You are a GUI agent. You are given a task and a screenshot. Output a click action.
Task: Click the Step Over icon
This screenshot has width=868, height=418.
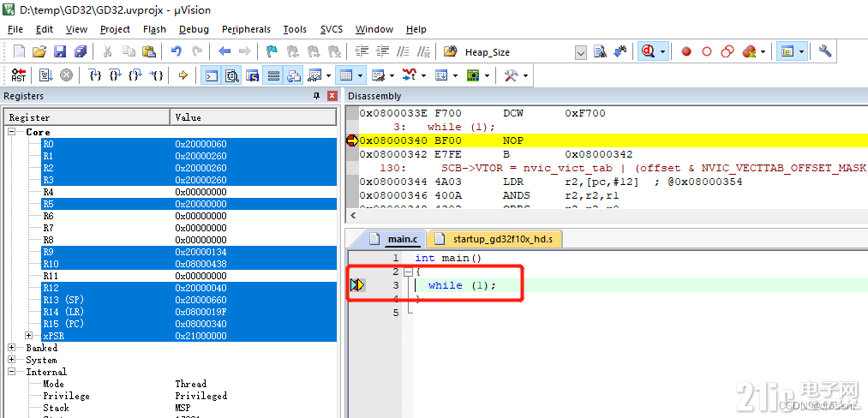click(x=115, y=75)
